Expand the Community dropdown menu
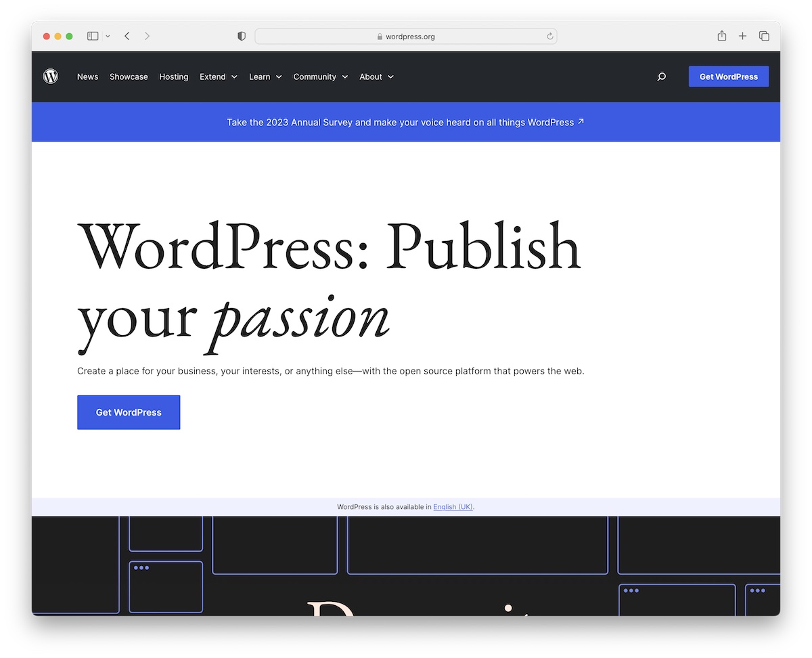812x658 pixels. click(320, 76)
